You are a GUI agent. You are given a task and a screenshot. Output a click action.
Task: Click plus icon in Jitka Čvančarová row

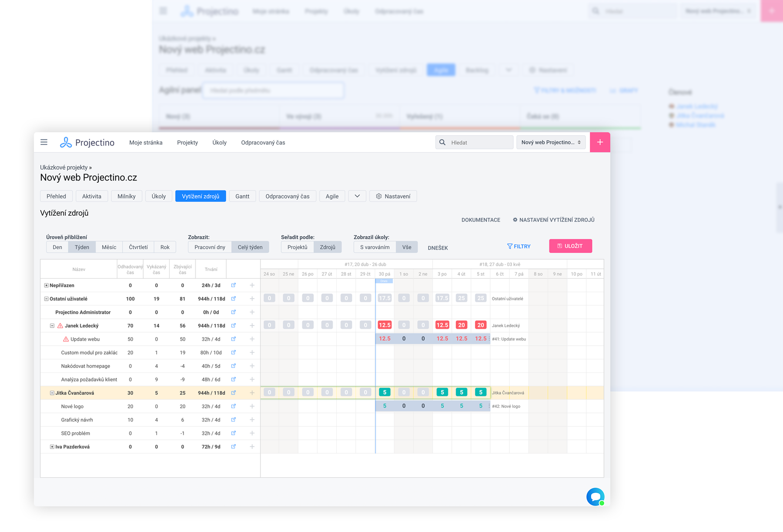click(x=252, y=393)
